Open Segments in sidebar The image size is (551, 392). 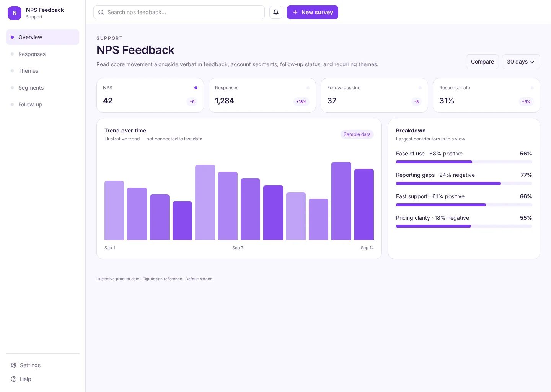coord(42,88)
